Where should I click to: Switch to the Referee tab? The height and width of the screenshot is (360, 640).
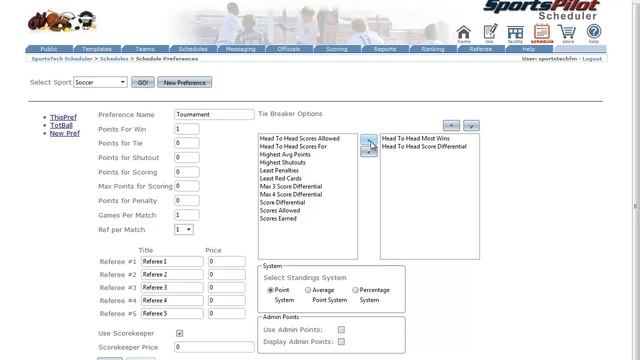coord(481,49)
